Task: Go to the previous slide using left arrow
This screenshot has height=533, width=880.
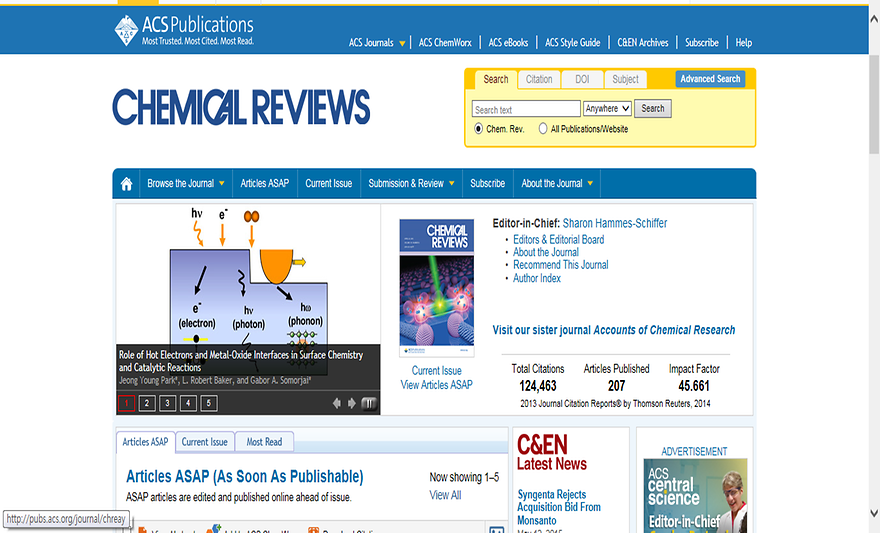Action: [x=337, y=403]
